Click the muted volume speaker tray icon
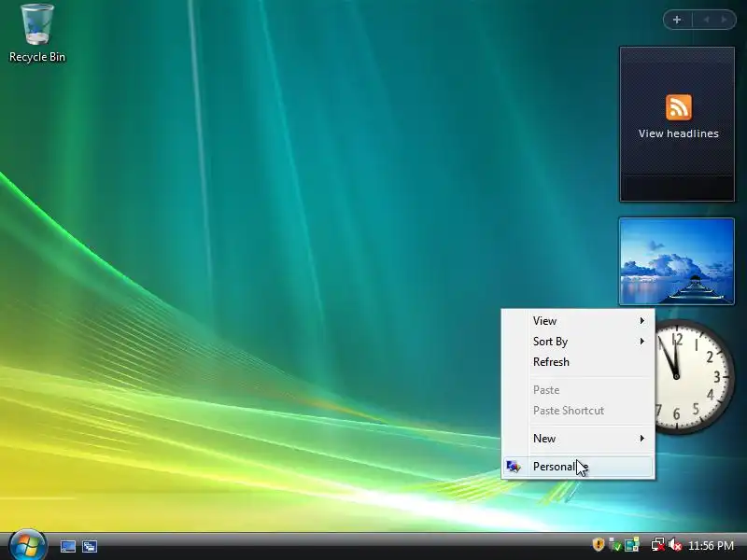 click(674, 545)
